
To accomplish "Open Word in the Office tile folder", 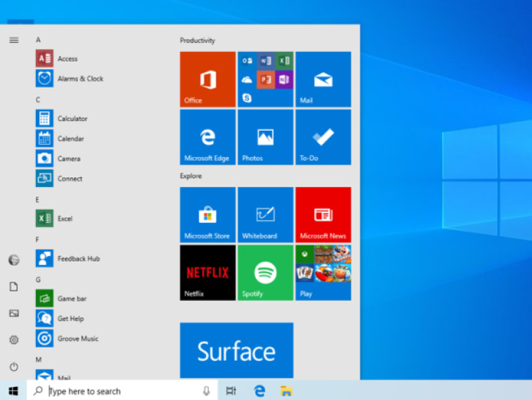I will pyautogui.click(x=266, y=61).
